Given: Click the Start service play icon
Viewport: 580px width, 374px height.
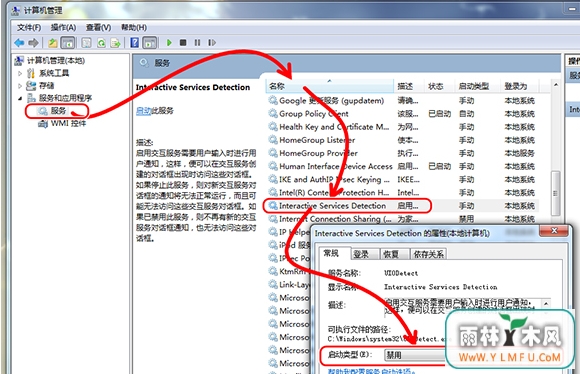Looking at the screenshot, I should coord(169,43).
